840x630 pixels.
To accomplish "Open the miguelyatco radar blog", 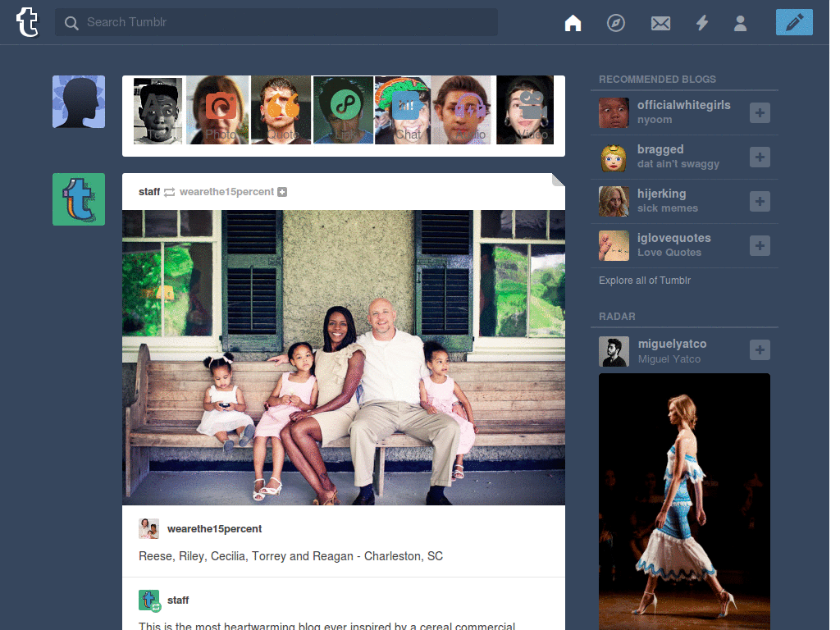I will (x=672, y=344).
